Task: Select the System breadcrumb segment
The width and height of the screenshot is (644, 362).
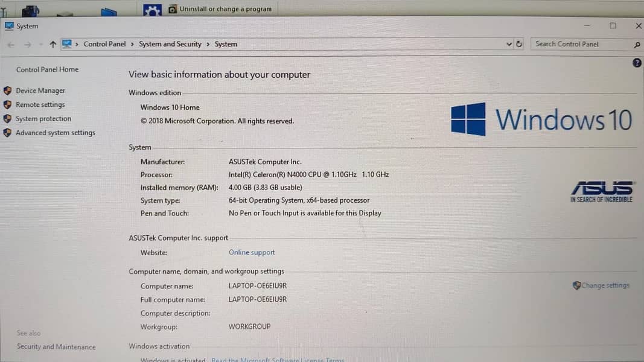Action: (226, 44)
